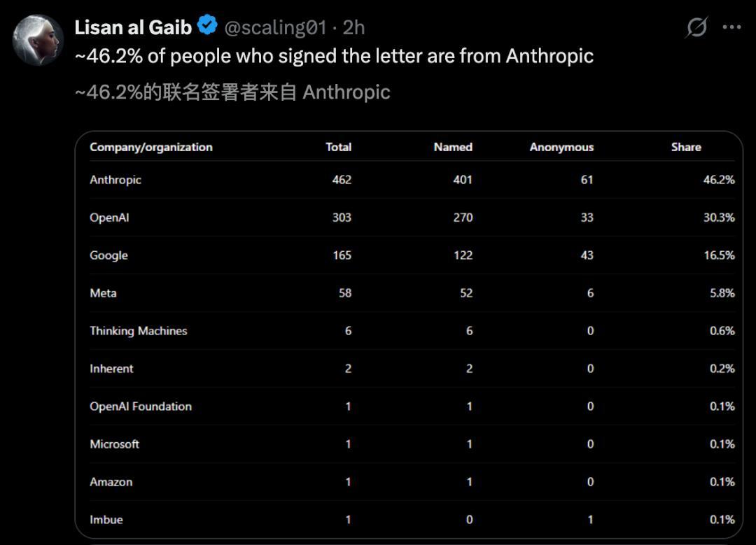Image resolution: width=756 pixels, height=545 pixels.
Task: Click the Lisan al Gaib display name
Action: 133,27
